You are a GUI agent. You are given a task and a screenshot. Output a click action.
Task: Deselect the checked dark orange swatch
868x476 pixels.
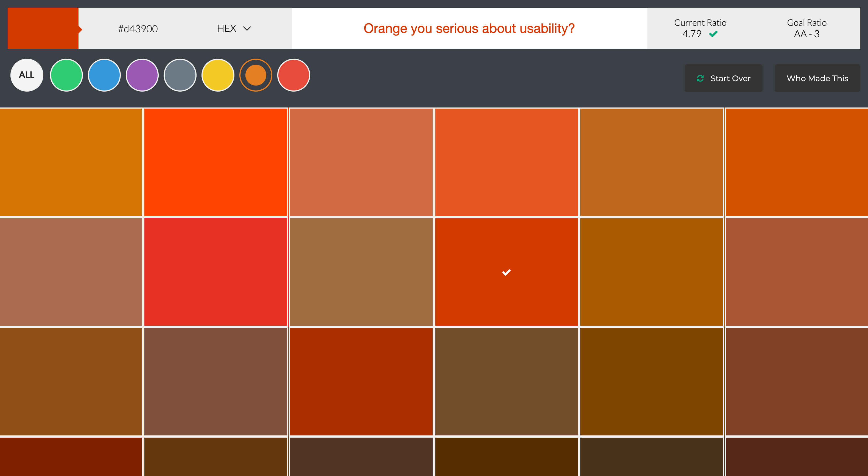[506, 272]
